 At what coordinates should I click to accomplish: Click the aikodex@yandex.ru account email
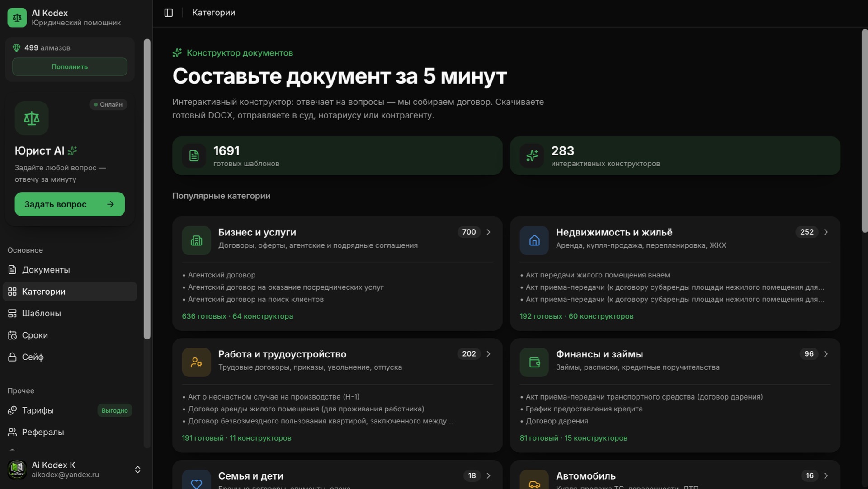65,475
